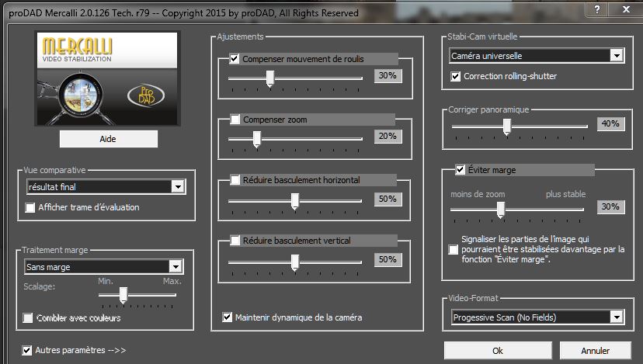Image resolution: width=643 pixels, height=364 pixels.
Task: Click the 'moins de zoom' label
Action: 478,194
